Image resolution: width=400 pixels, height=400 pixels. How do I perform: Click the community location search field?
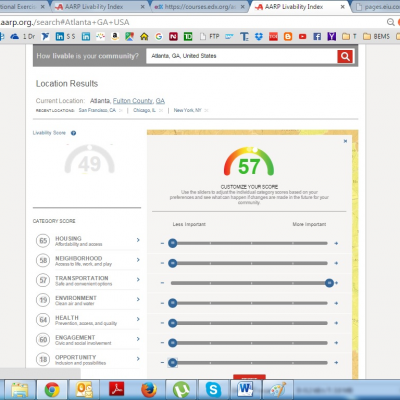pos(242,56)
